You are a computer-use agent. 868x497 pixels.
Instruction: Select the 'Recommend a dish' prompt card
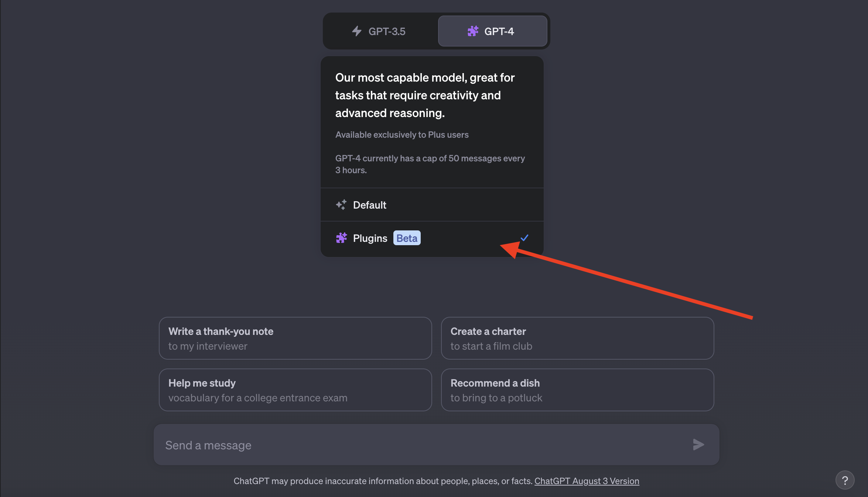coord(577,390)
